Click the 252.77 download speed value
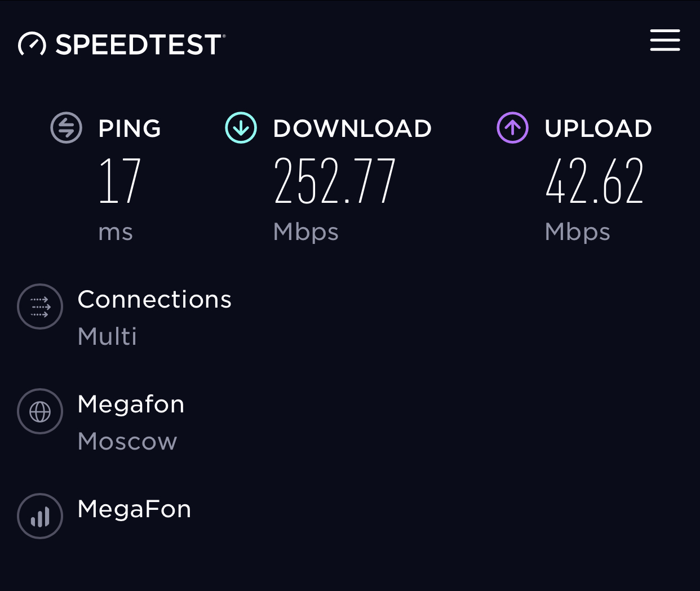 coord(335,181)
